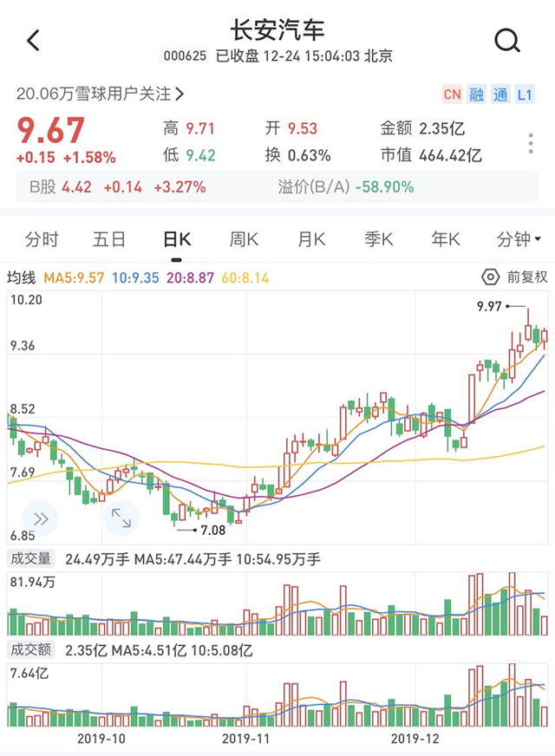Tap the stock title 长安汽车
This screenshot has width=555, height=756.
pyautogui.click(x=277, y=29)
